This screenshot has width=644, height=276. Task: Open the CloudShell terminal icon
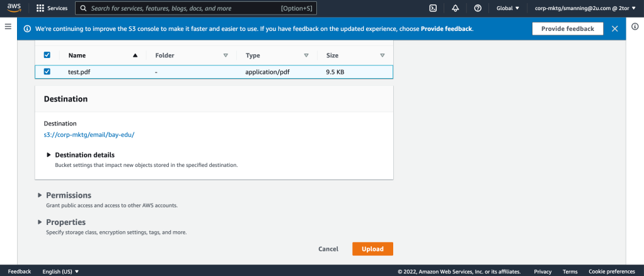pyautogui.click(x=433, y=8)
